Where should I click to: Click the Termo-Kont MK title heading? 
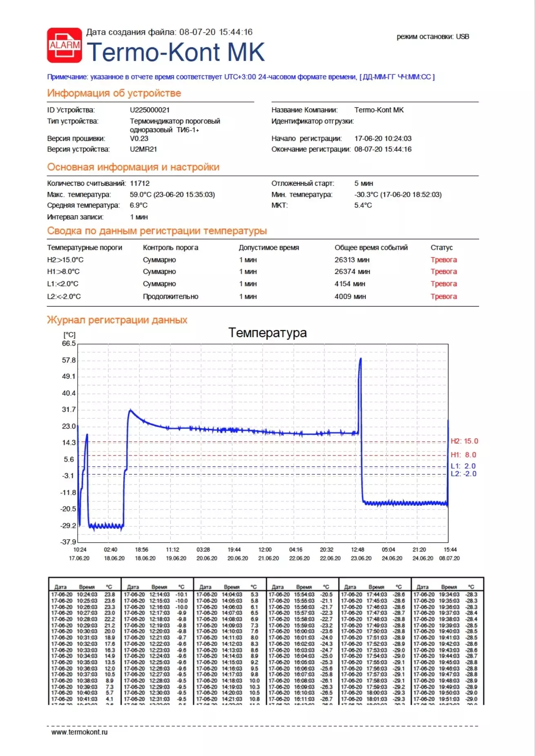click(x=176, y=52)
